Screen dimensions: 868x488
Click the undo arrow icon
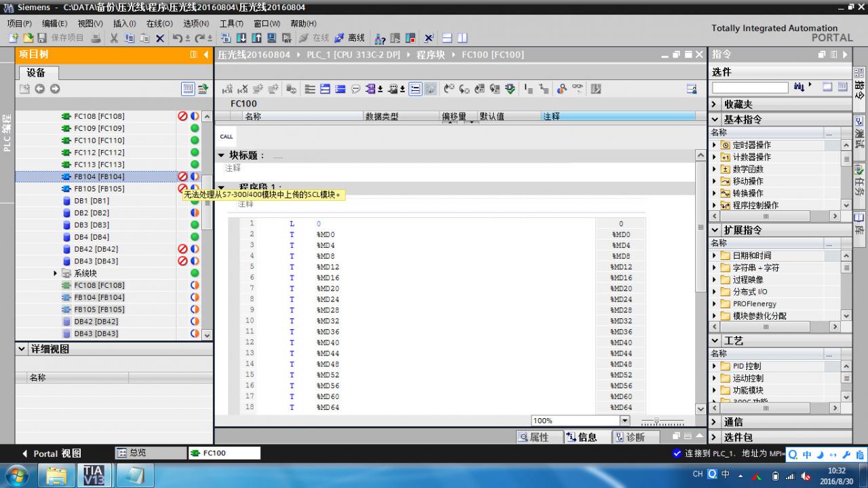(178, 38)
